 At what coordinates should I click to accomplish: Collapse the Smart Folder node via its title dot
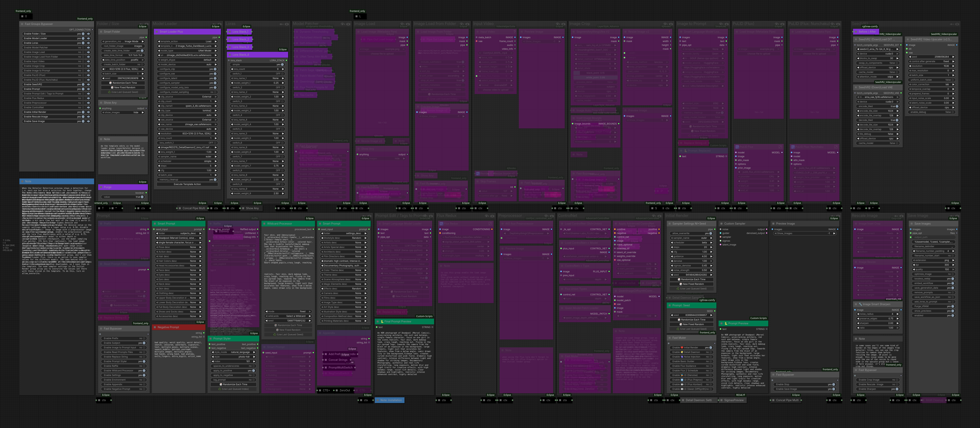tap(101, 32)
